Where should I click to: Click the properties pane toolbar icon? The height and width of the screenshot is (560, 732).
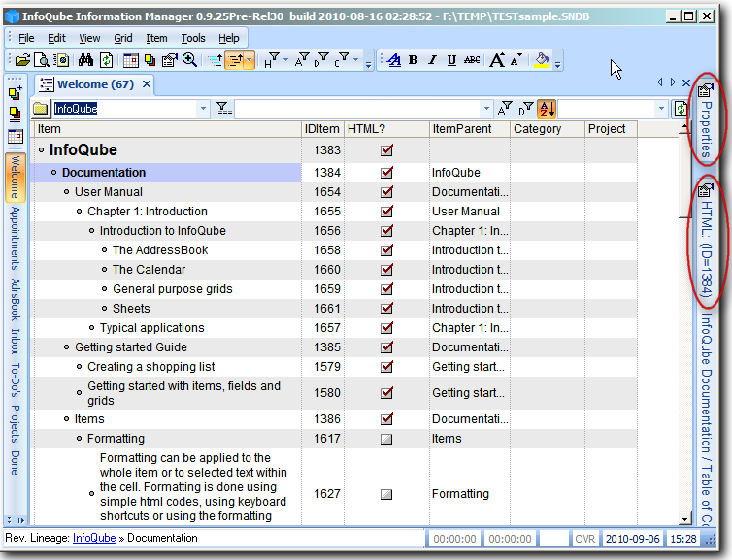[x=170, y=60]
